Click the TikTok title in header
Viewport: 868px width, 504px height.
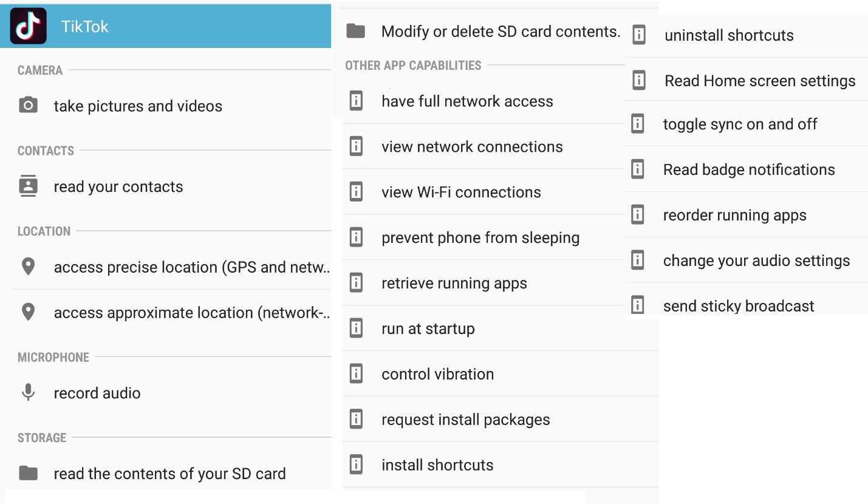pyautogui.click(x=85, y=27)
